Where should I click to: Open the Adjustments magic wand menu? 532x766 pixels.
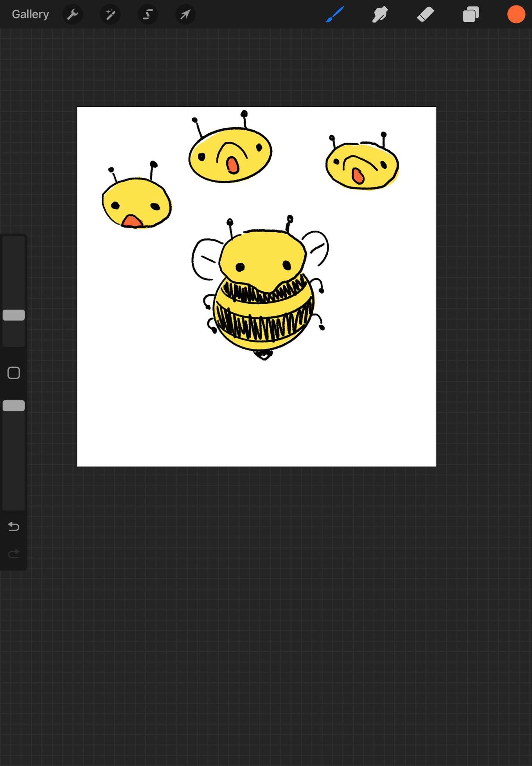pos(110,14)
